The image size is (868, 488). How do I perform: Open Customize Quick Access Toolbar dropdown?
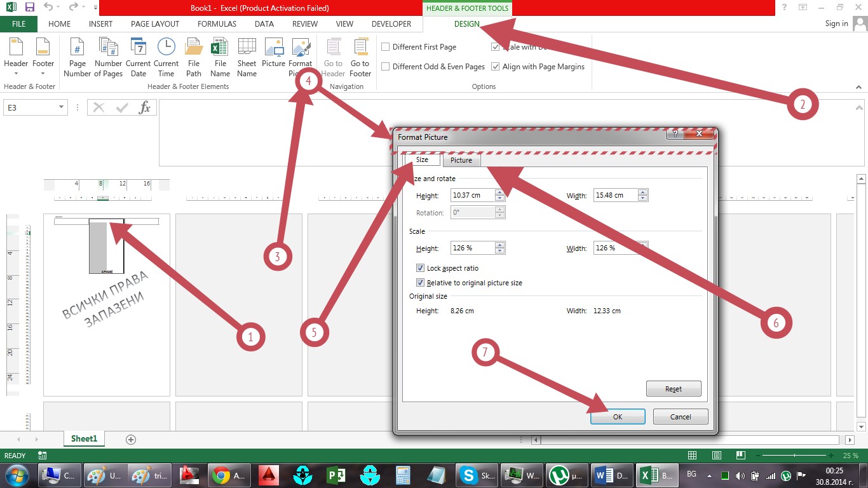95,8
